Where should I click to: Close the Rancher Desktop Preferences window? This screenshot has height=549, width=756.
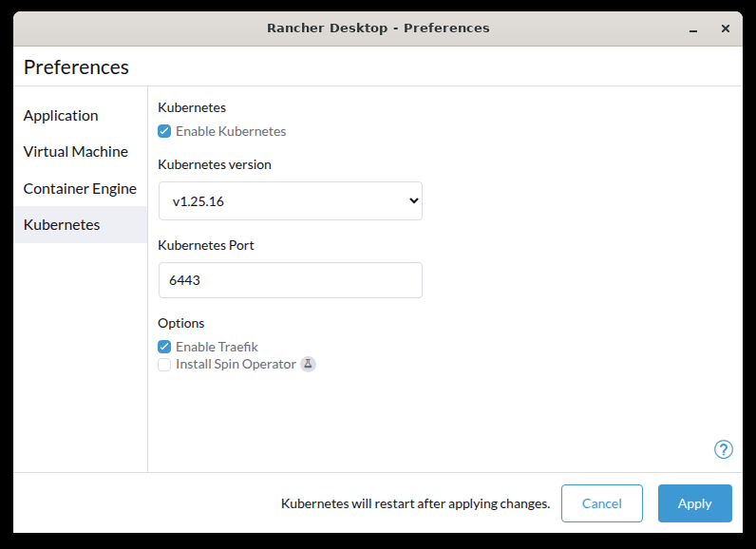pos(726,28)
